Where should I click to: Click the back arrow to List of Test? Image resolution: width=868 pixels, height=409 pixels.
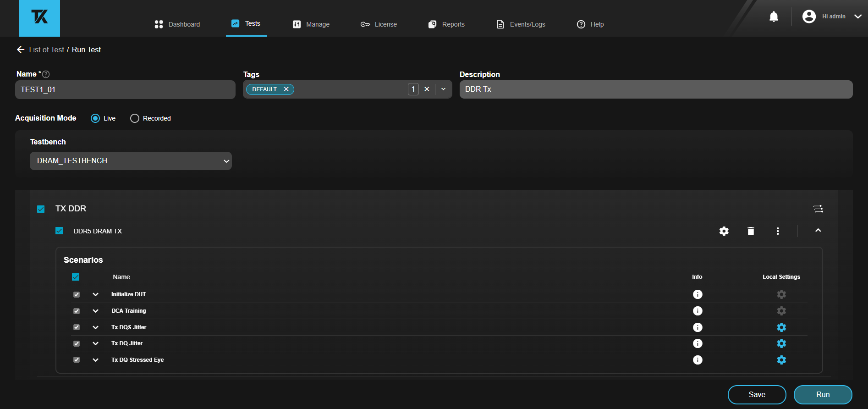(21, 50)
